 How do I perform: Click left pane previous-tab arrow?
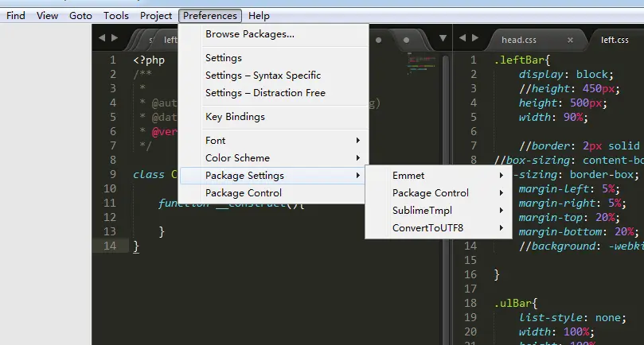(x=102, y=38)
